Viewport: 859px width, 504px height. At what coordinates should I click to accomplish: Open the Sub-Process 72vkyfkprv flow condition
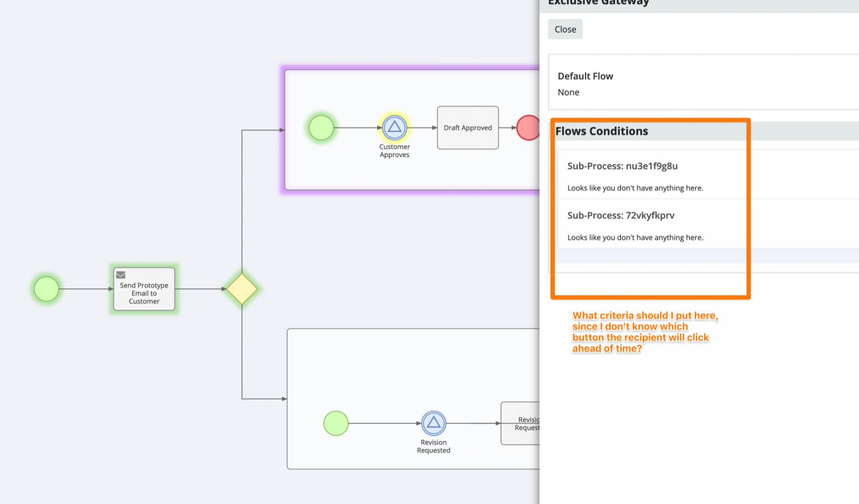[621, 215]
